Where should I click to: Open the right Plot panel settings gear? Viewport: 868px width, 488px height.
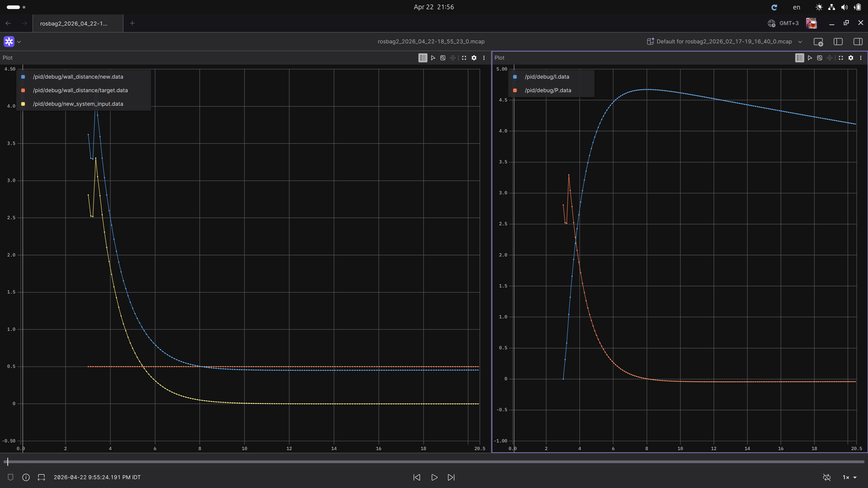851,58
